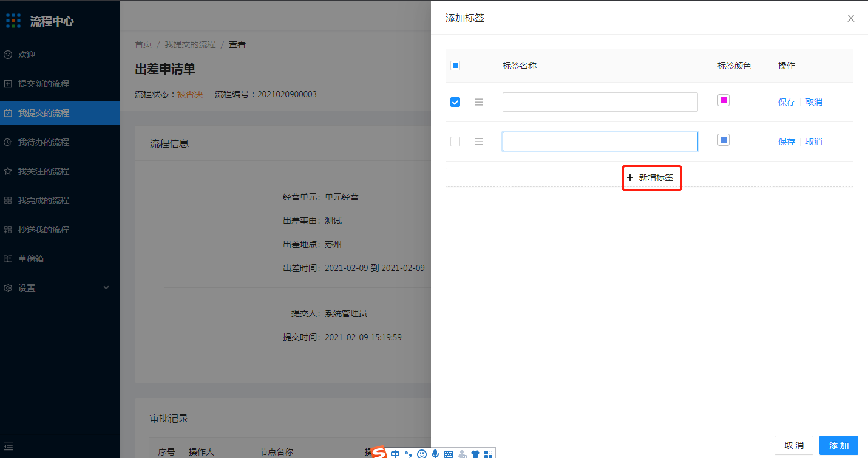Click the book icon beside 草稿箱
868x458 pixels.
8,259
